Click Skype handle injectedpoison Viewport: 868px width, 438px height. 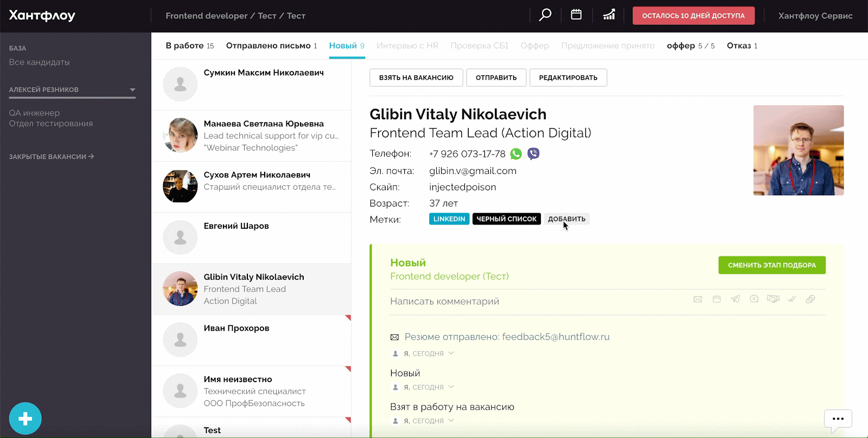tap(463, 187)
